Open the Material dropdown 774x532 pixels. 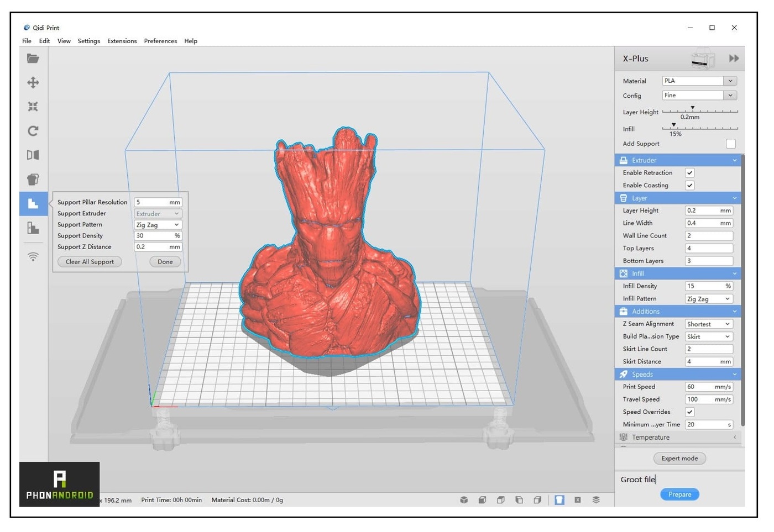700,81
